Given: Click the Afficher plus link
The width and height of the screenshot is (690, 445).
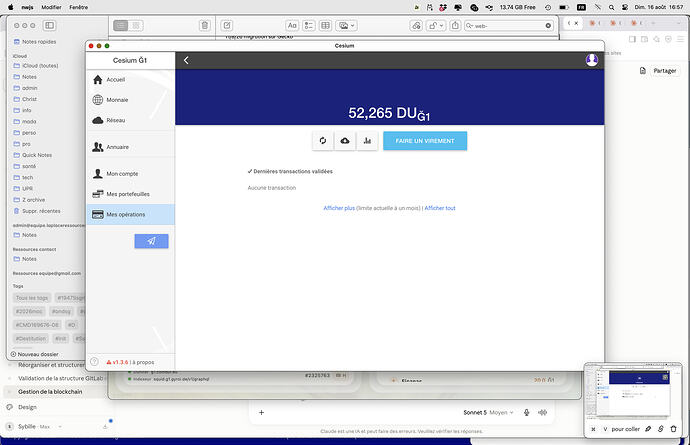Looking at the screenshot, I should [339, 208].
